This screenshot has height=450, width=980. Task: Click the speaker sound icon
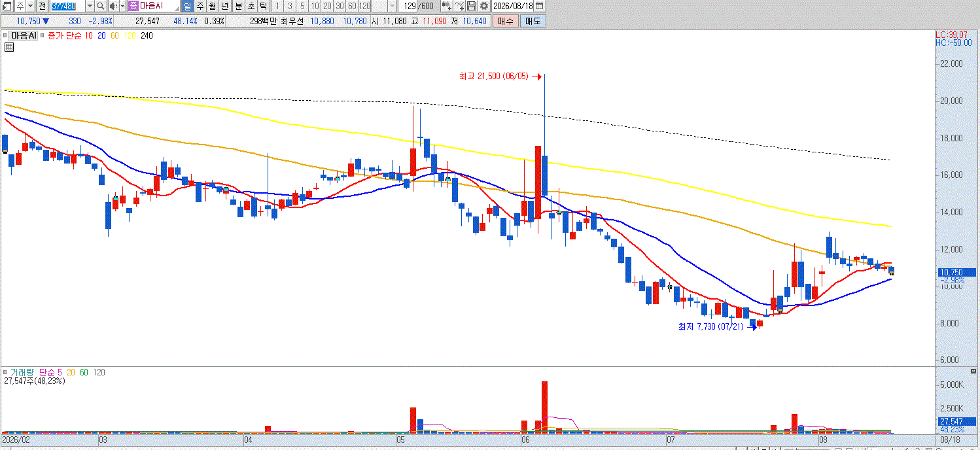point(113,6)
